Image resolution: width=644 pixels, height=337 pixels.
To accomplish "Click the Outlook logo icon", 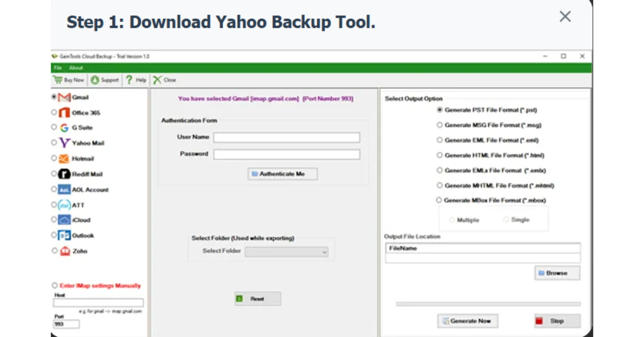I will pos(64,235).
